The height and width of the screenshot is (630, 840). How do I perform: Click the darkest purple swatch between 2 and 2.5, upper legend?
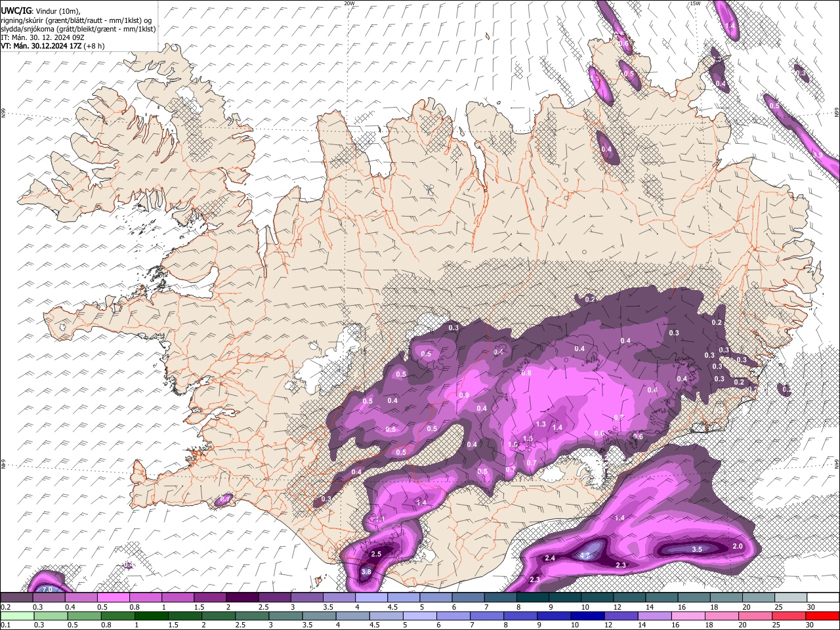tap(243, 597)
